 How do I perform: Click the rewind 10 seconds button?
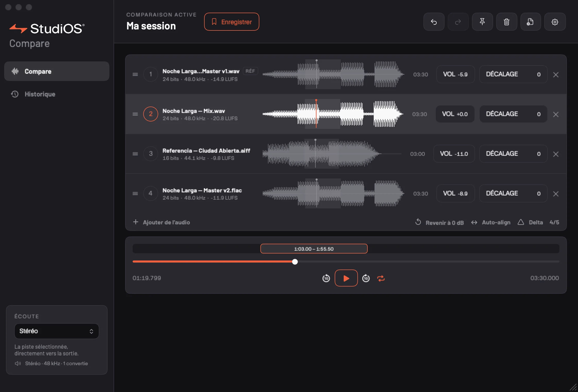click(326, 278)
